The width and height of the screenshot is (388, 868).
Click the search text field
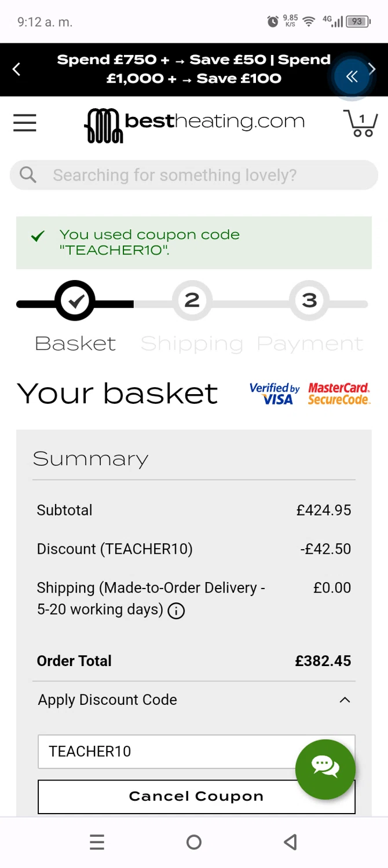[203, 175]
